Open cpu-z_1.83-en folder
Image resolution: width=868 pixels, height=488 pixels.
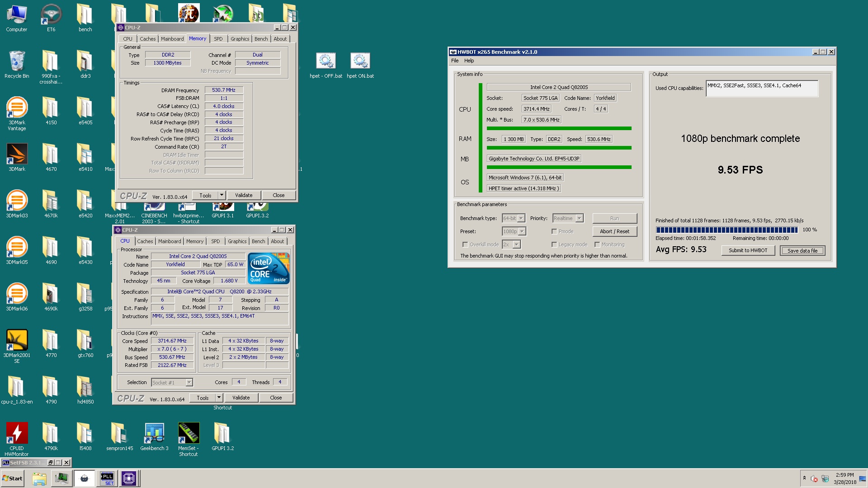point(17,390)
